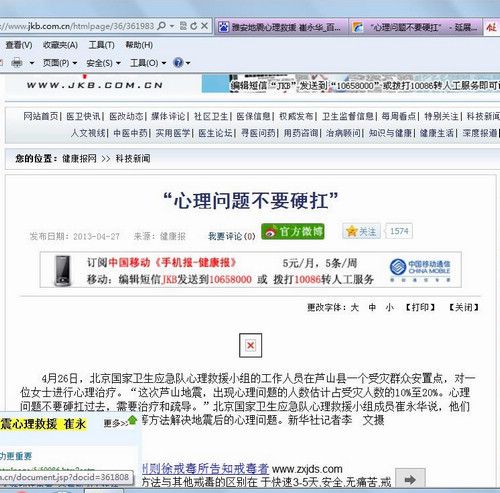Click the blue help question mark icon
The height and width of the screenshot is (493, 500).
click(x=179, y=62)
